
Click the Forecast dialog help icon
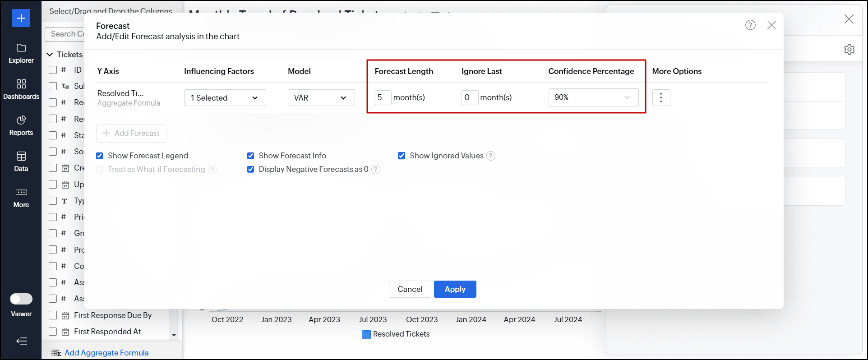750,25
